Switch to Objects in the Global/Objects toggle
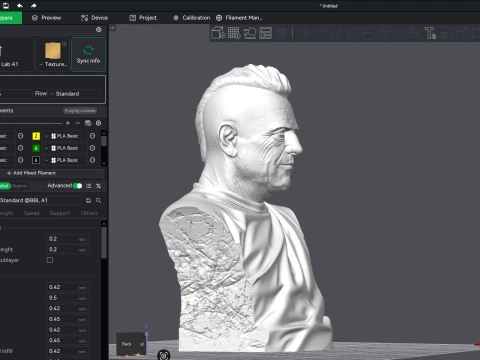The height and width of the screenshot is (360, 480). coord(20,186)
